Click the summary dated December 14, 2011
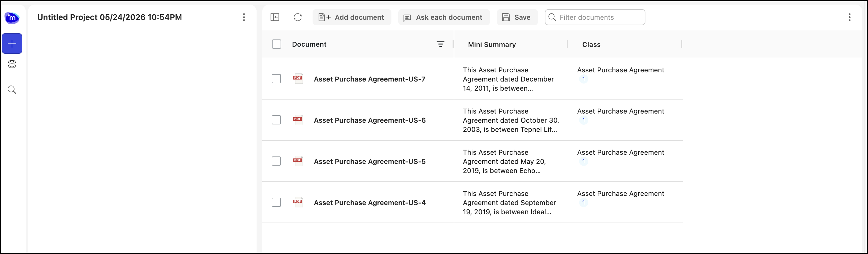 508,79
